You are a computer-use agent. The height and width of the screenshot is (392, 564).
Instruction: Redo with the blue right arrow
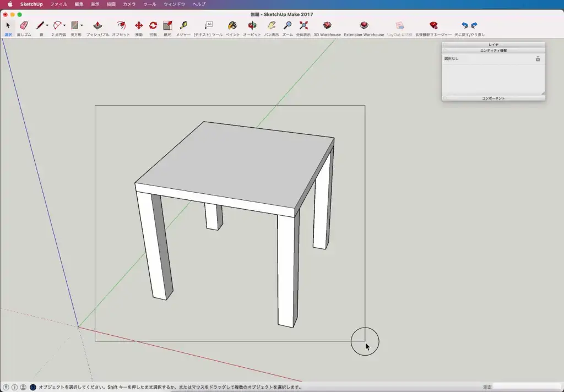(x=474, y=25)
